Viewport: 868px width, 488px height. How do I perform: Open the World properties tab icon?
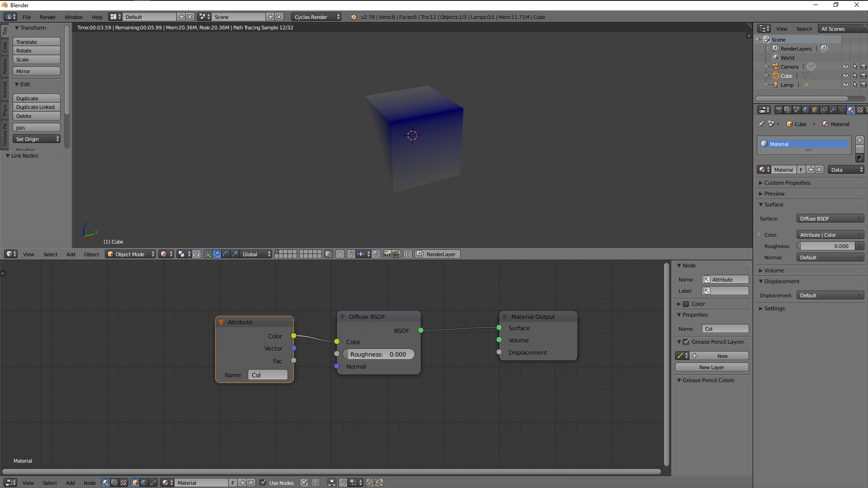coord(806,110)
